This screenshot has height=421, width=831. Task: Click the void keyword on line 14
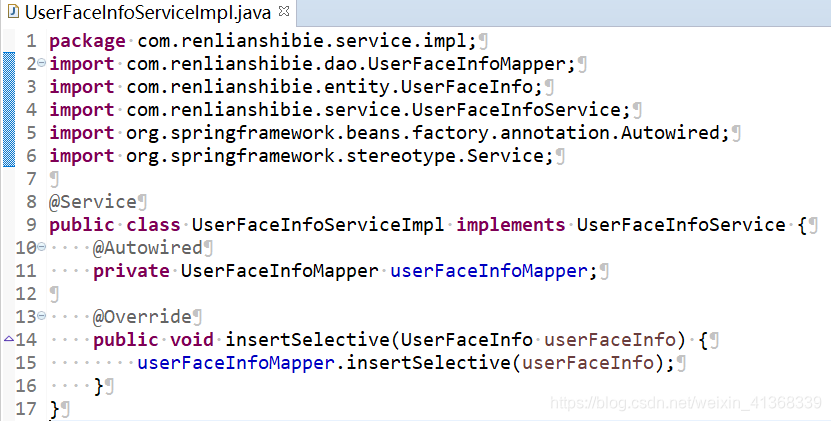(192, 339)
